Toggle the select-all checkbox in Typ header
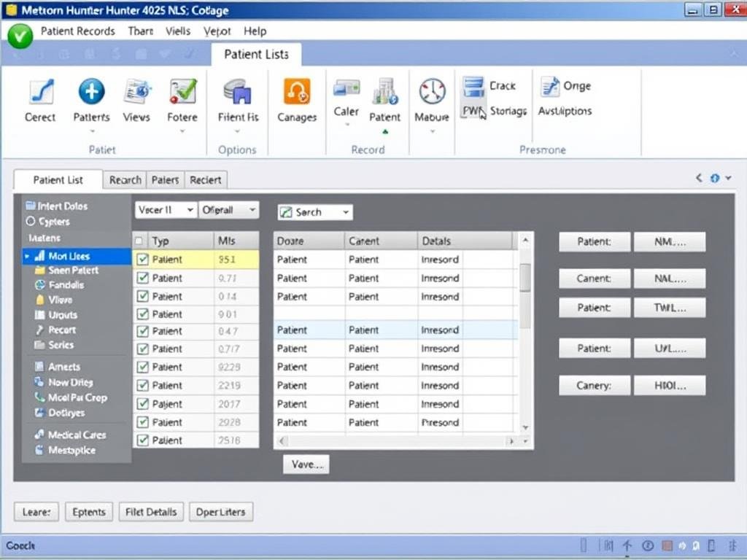The height and width of the screenshot is (560, 747). [x=139, y=241]
